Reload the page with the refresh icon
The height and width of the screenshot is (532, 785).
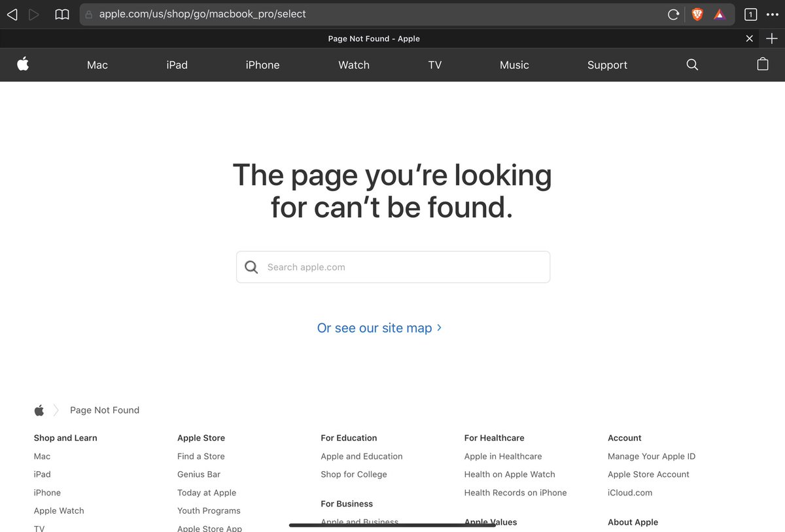coord(673,14)
